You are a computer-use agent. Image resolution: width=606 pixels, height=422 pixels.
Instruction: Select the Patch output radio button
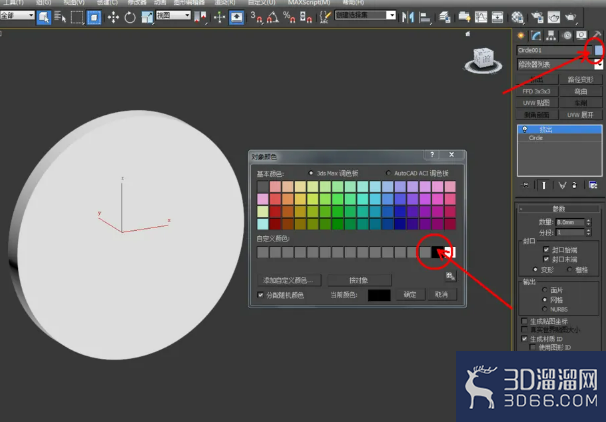[545, 290]
